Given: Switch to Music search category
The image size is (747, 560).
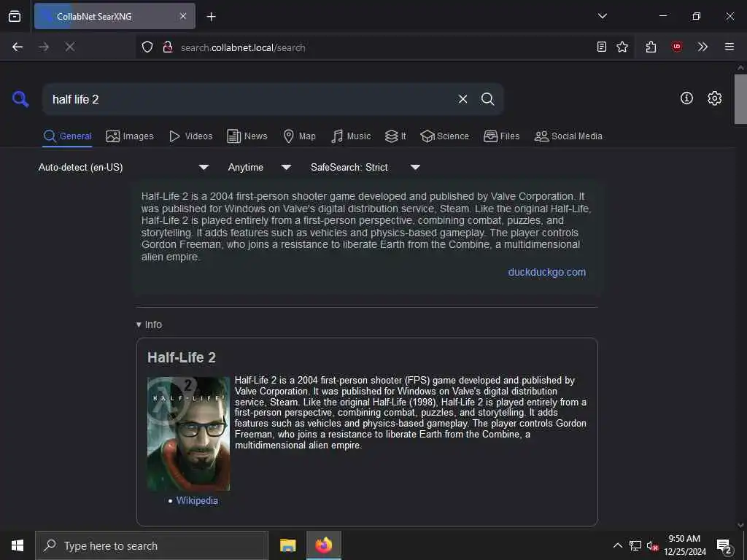Looking at the screenshot, I should click(351, 136).
